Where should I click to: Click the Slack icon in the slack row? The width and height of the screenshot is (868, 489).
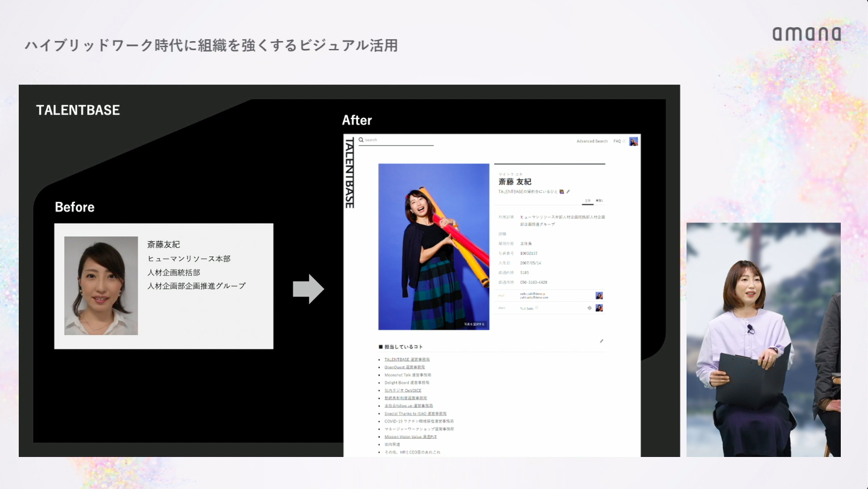(x=589, y=308)
